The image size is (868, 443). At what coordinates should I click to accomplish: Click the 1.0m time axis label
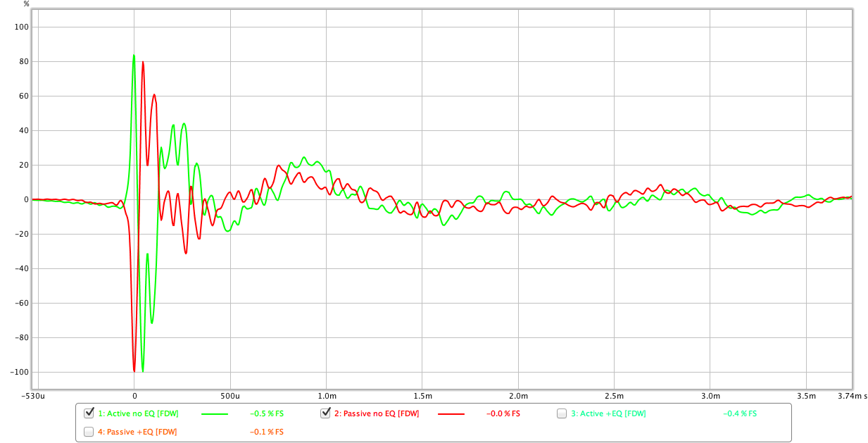click(326, 397)
